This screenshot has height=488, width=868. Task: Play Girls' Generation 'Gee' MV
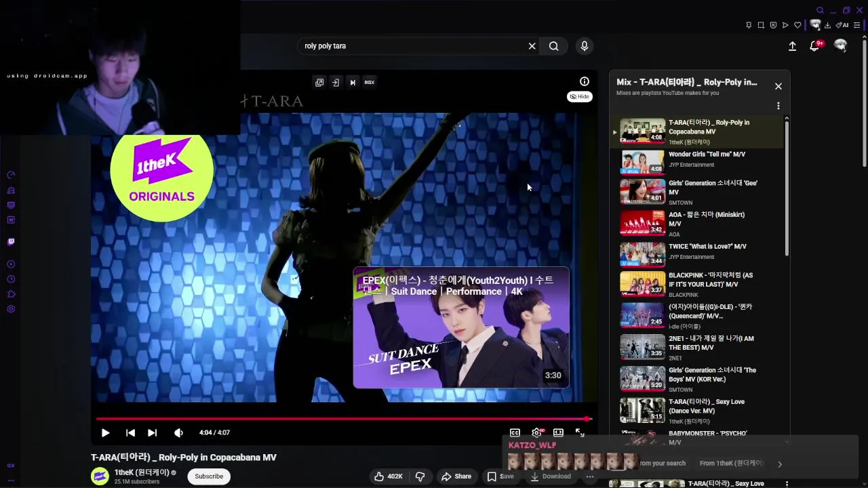tap(702, 191)
